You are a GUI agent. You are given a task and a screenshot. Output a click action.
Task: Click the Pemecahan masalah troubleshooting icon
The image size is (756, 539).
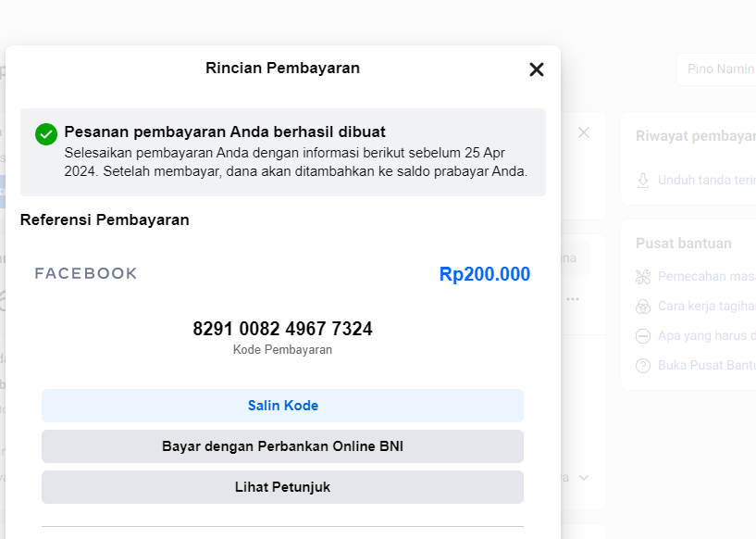(643, 277)
